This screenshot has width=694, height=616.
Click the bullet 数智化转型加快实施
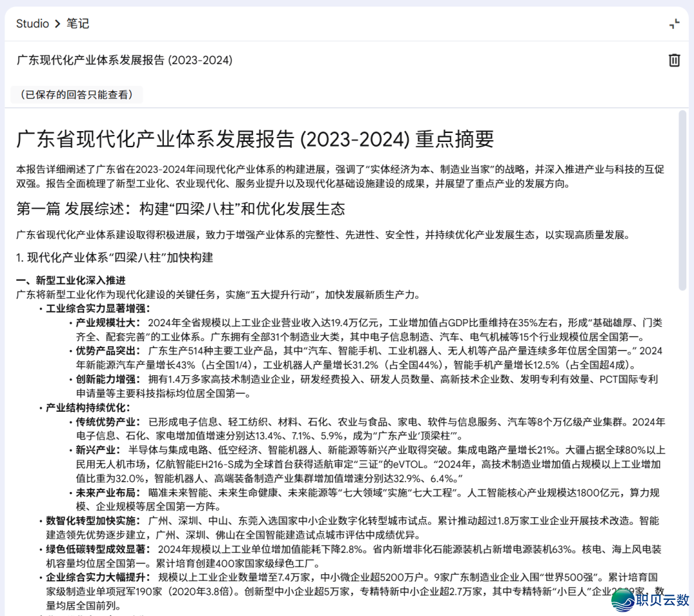[x=93, y=521]
